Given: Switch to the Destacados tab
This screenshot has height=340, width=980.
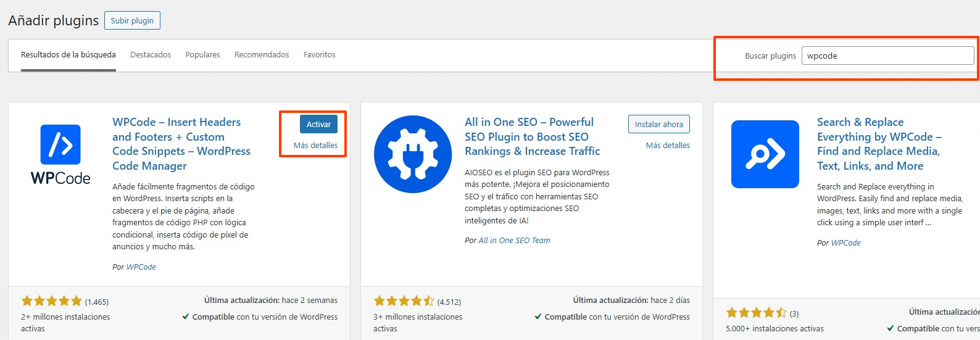Looking at the screenshot, I should point(151,55).
